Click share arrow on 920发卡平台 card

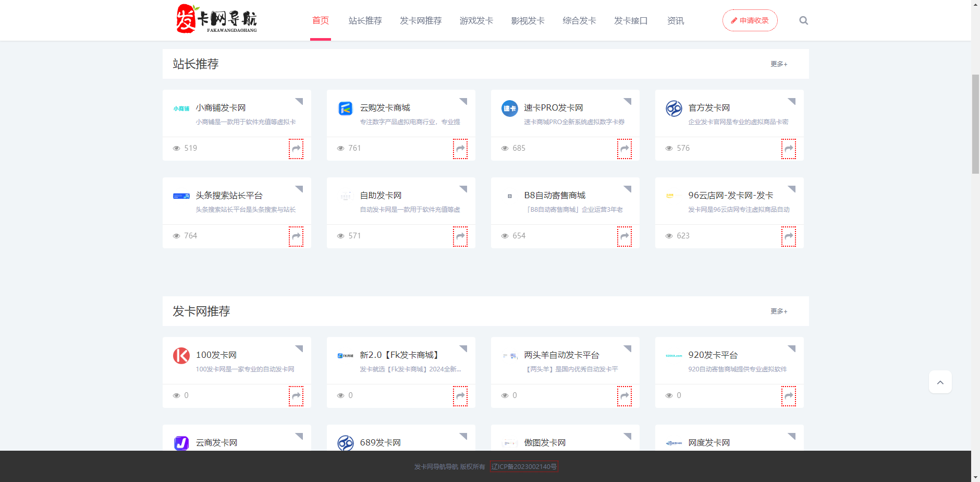[x=789, y=396]
